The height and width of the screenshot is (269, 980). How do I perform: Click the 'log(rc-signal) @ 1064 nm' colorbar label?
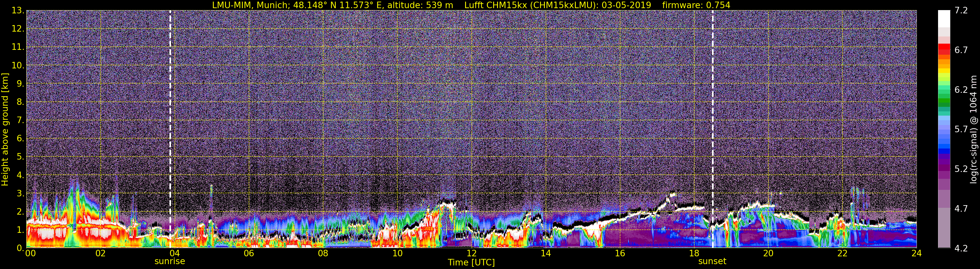coord(974,129)
